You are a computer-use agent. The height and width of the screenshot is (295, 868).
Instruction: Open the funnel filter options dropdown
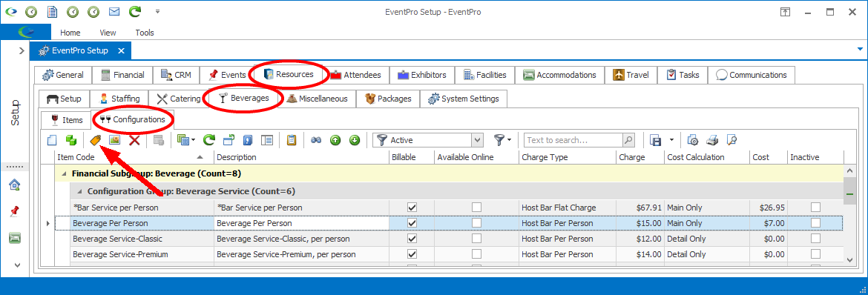click(x=502, y=141)
